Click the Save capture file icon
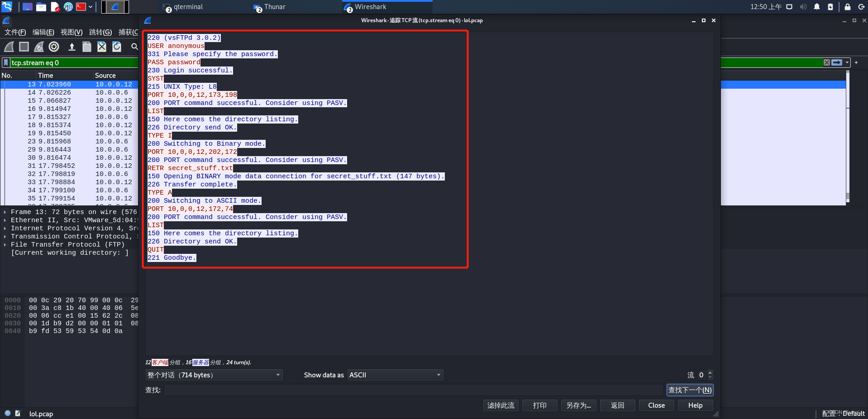868x419 pixels. click(x=87, y=47)
